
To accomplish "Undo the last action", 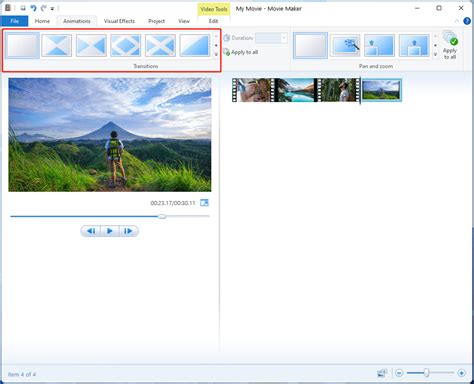I will click(x=33, y=8).
